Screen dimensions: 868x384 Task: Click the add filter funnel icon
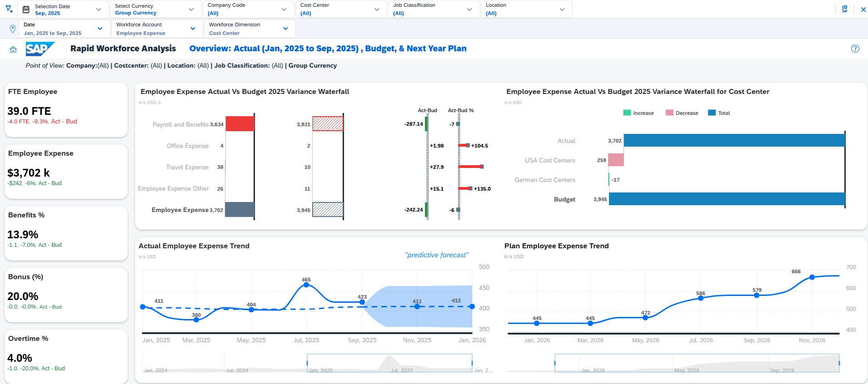[9, 9]
